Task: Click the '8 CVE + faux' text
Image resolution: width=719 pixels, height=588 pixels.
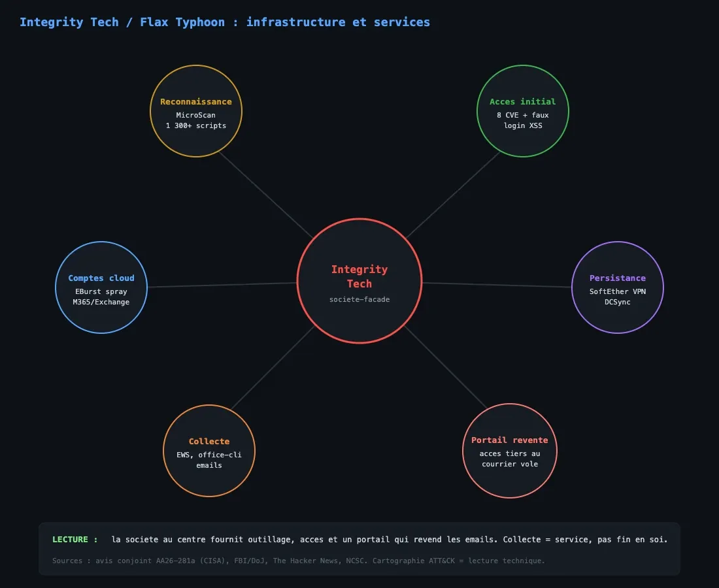Action: point(523,115)
